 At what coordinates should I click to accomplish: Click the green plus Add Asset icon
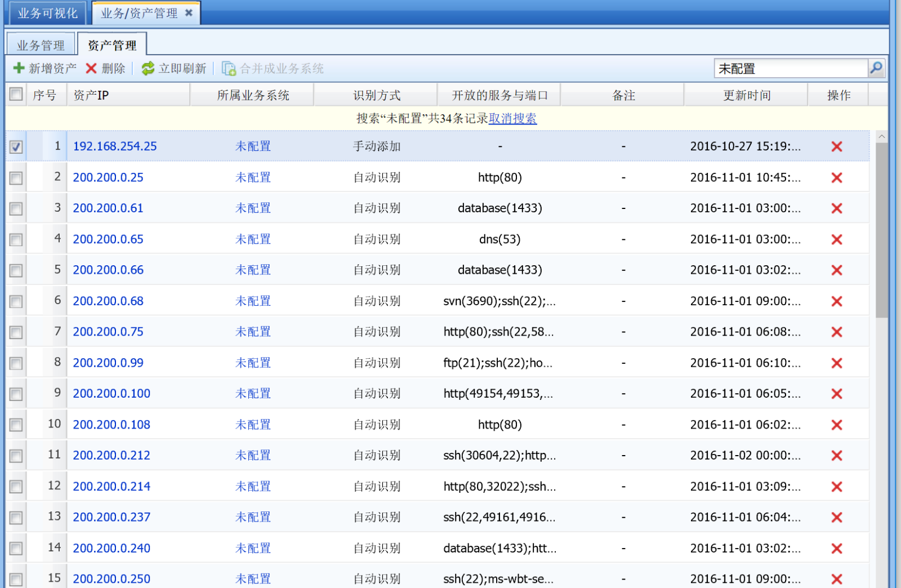19,68
